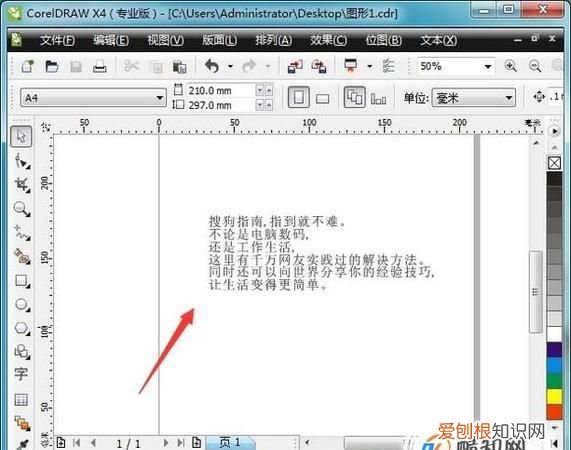Increase page height stepper
Screen dimensions: 571x450
pyautogui.click(x=269, y=106)
